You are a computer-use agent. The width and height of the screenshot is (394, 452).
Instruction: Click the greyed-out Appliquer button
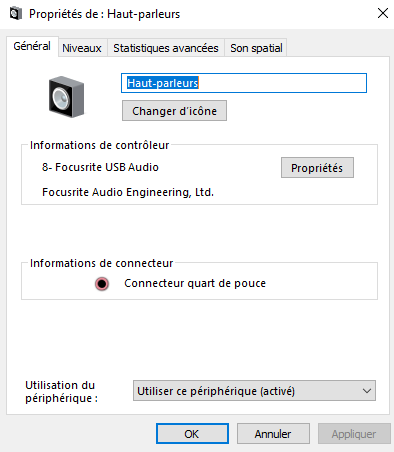point(354,434)
